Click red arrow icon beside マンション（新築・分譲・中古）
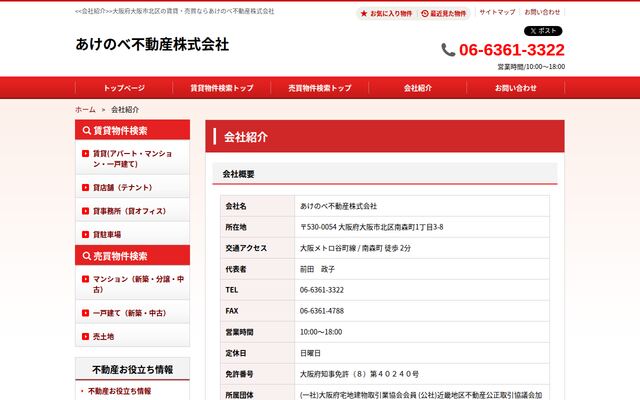Viewport: 640px width, 400px height. point(85,279)
